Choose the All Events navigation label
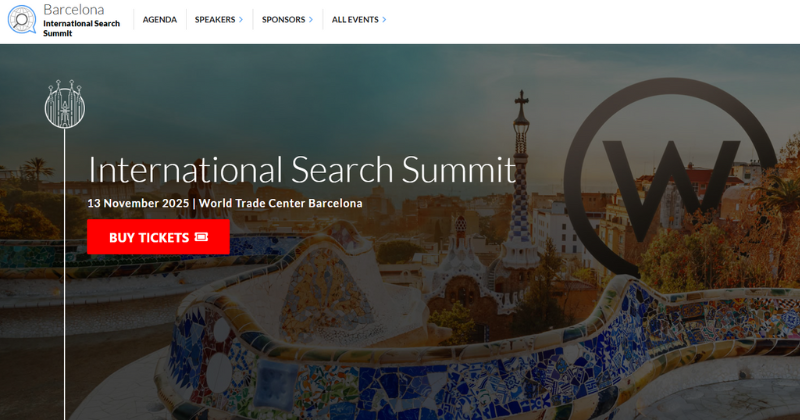 pyautogui.click(x=355, y=19)
